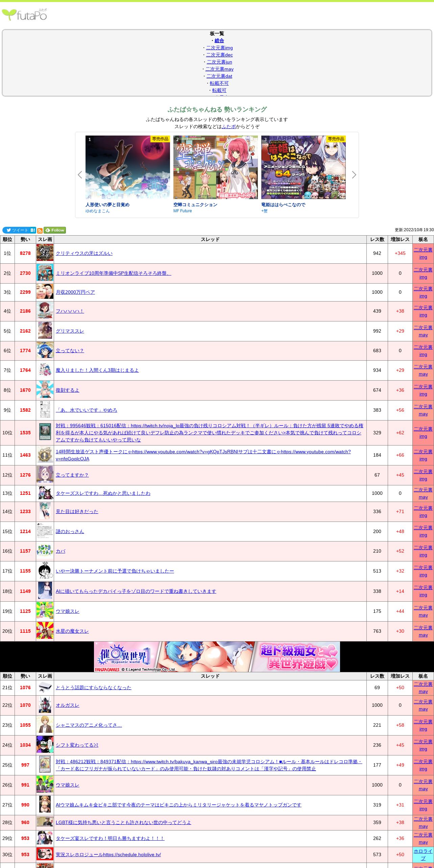This screenshot has height=868, width=434.
Task: Follow the ふたポ search link
Action: tap(229, 126)
